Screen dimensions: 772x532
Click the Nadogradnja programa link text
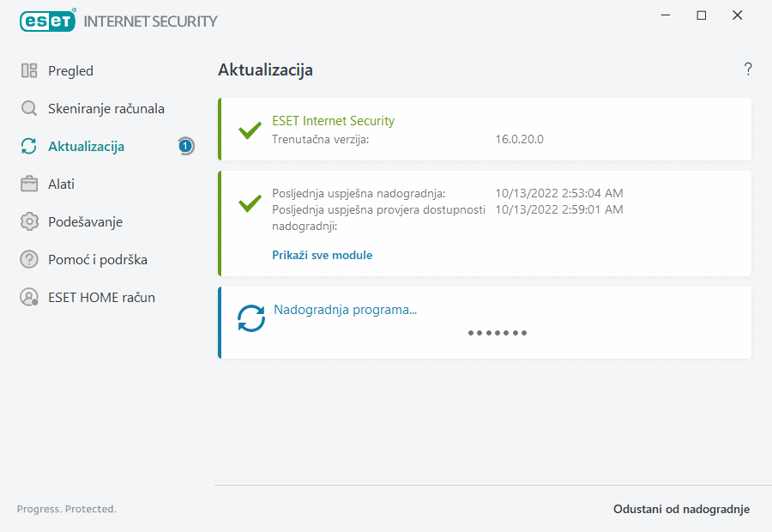(x=345, y=310)
